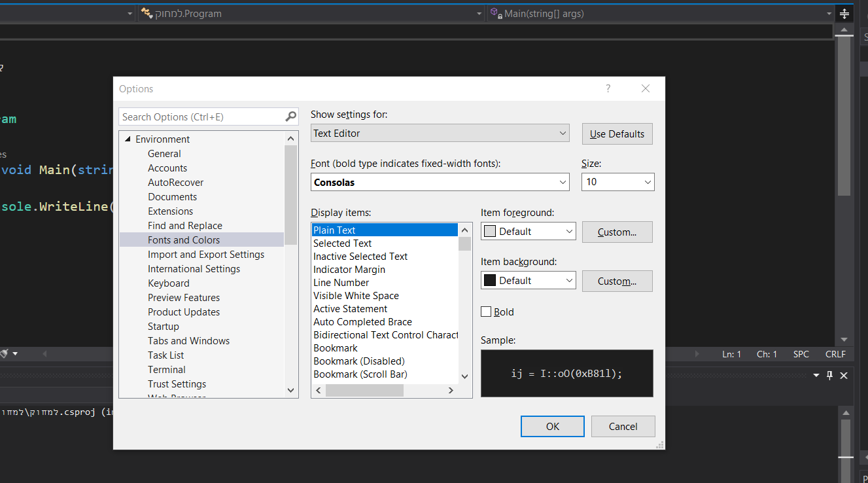Confirm the dialog with OK

click(x=553, y=426)
